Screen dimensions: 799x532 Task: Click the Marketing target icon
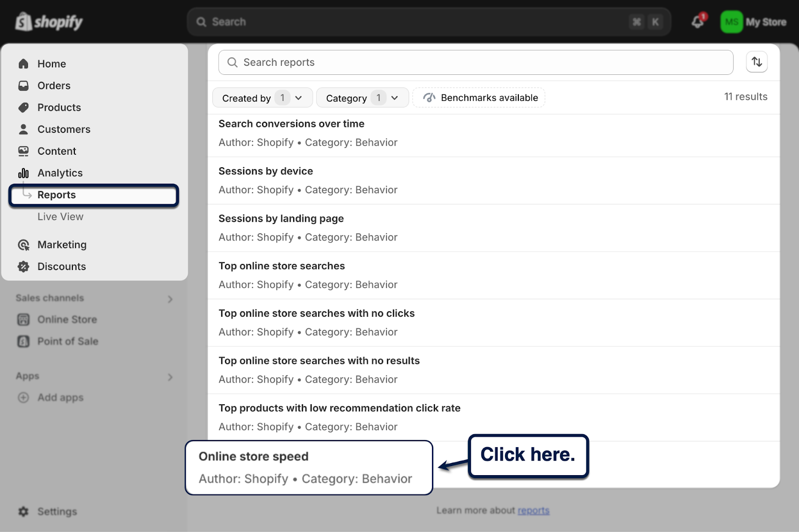pos(23,245)
